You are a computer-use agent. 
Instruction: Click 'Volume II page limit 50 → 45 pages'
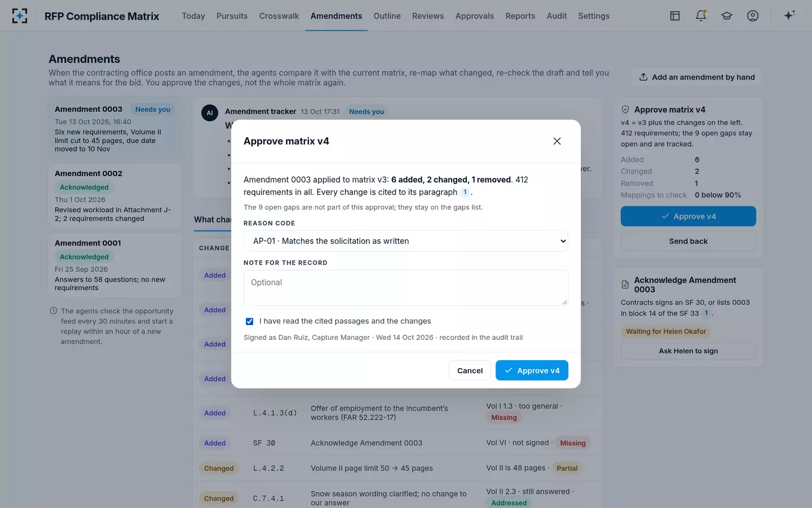(x=372, y=468)
